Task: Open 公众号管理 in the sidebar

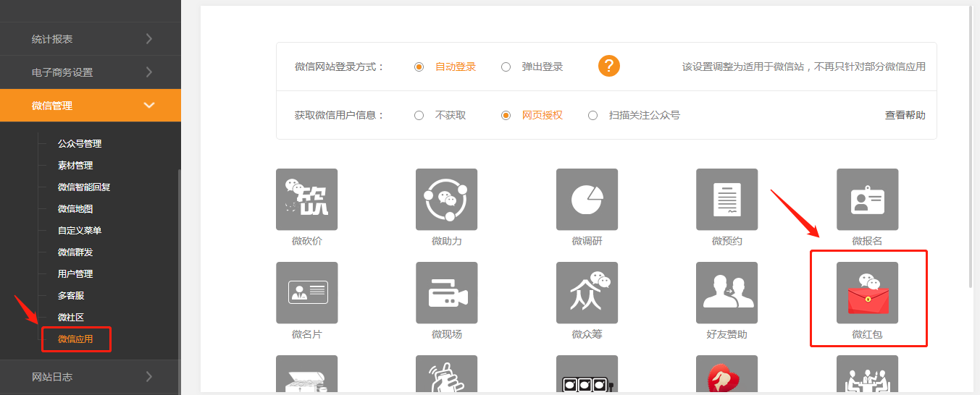Action: [x=80, y=144]
